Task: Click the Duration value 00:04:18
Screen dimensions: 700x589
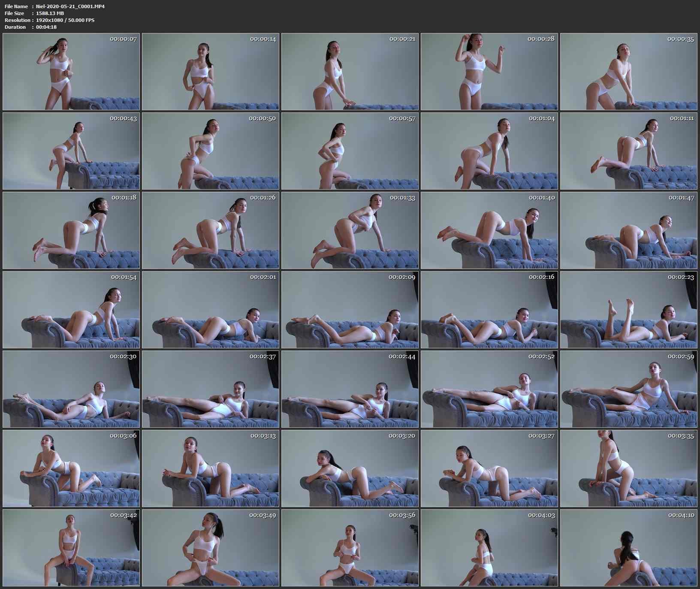Action: tap(46, 27)
